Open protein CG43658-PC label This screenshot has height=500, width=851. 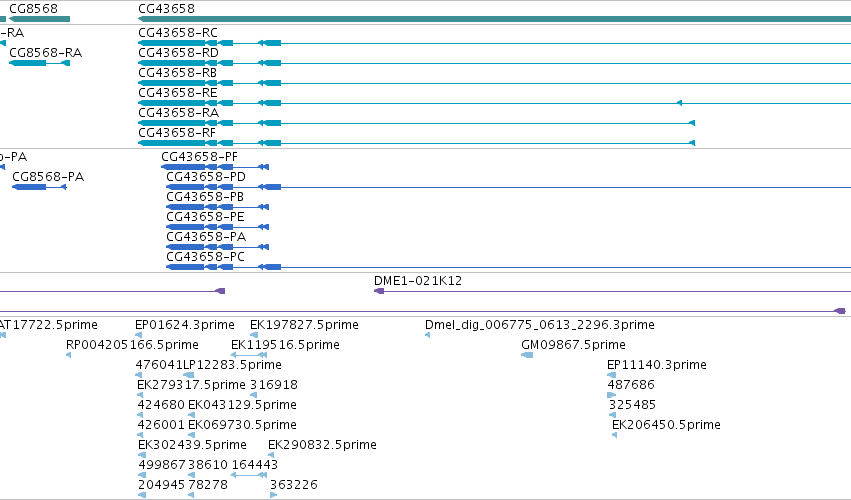[x=205, y=257]
